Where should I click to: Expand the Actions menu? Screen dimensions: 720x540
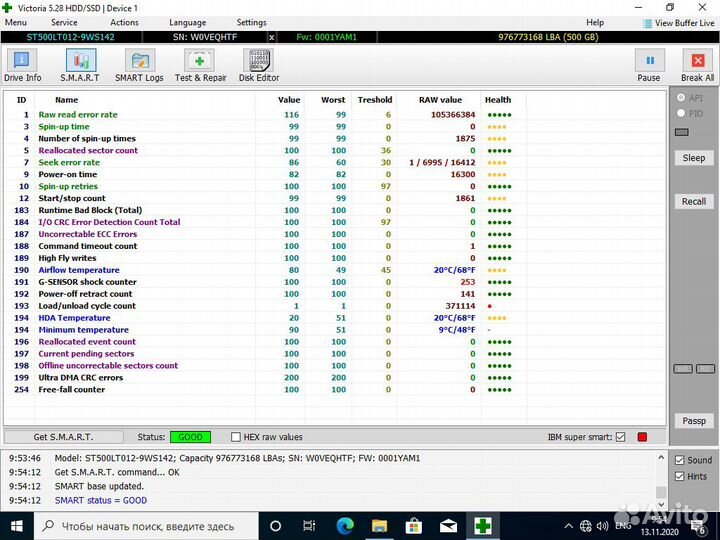(x=124, y=22)
